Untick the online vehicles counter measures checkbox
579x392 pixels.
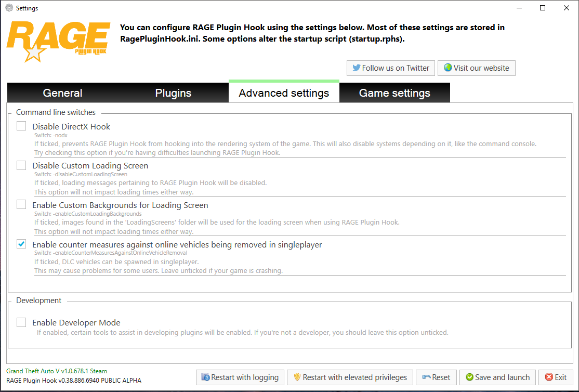pyautogui.click(x=21, y=244)
